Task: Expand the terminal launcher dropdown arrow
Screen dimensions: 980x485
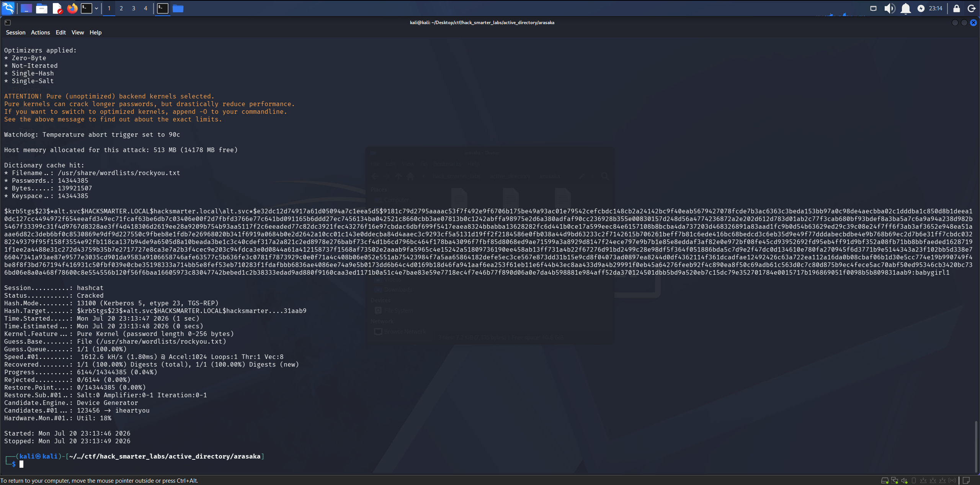Action: coord(96,8)
